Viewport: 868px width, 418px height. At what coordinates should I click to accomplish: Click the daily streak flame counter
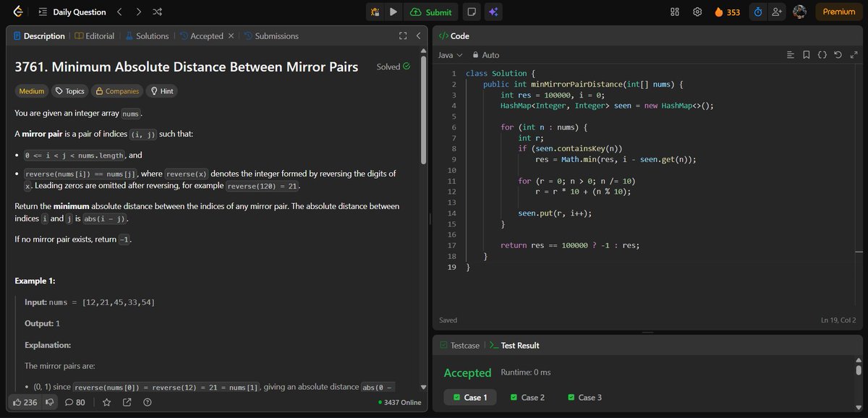725,12
